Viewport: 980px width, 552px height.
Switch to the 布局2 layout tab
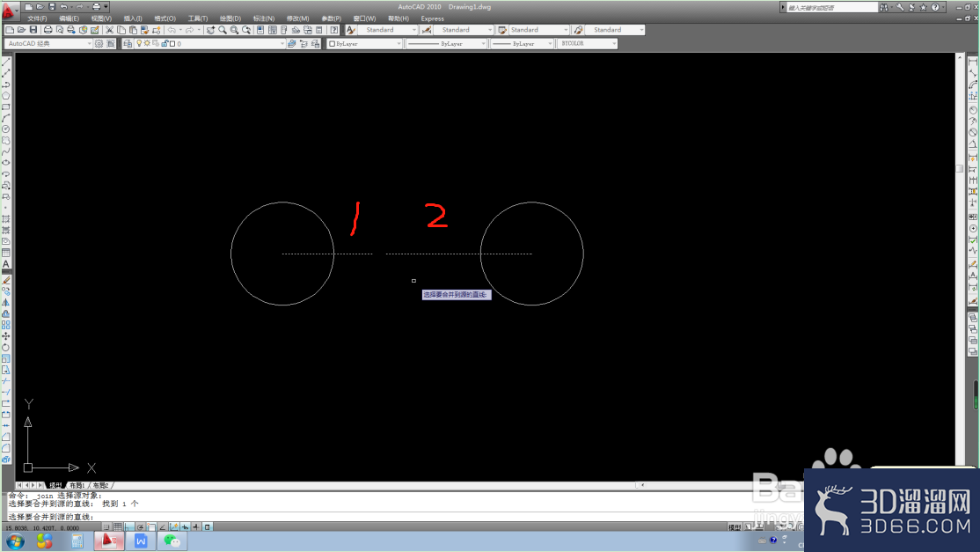pos(100,485)
